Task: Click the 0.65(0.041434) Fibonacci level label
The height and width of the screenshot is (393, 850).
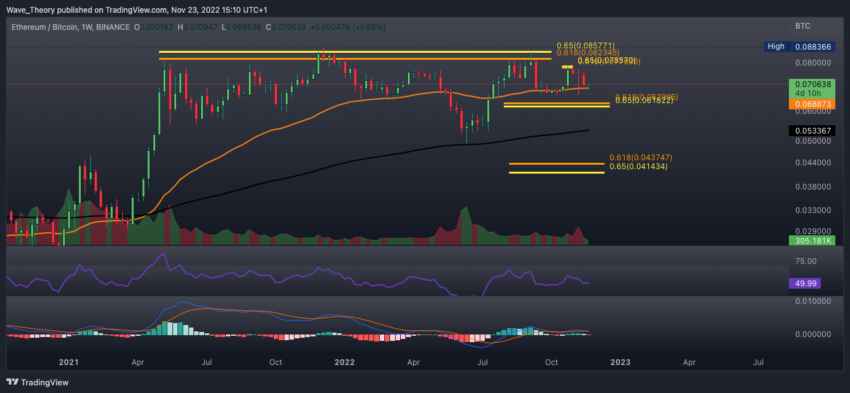Action: (638, 166)
